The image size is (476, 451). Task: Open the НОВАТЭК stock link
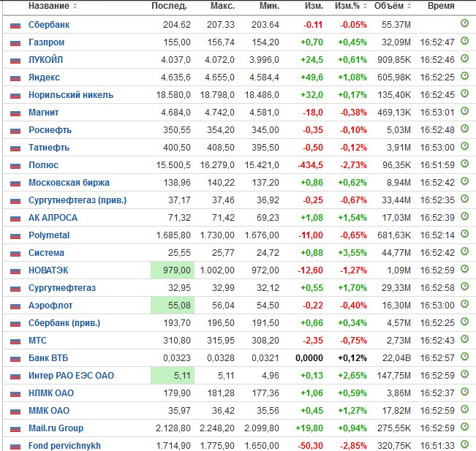click(48, 270)
